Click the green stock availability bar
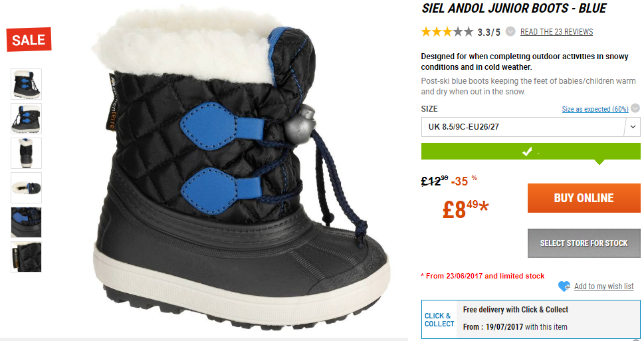 [x=530, y=152]
